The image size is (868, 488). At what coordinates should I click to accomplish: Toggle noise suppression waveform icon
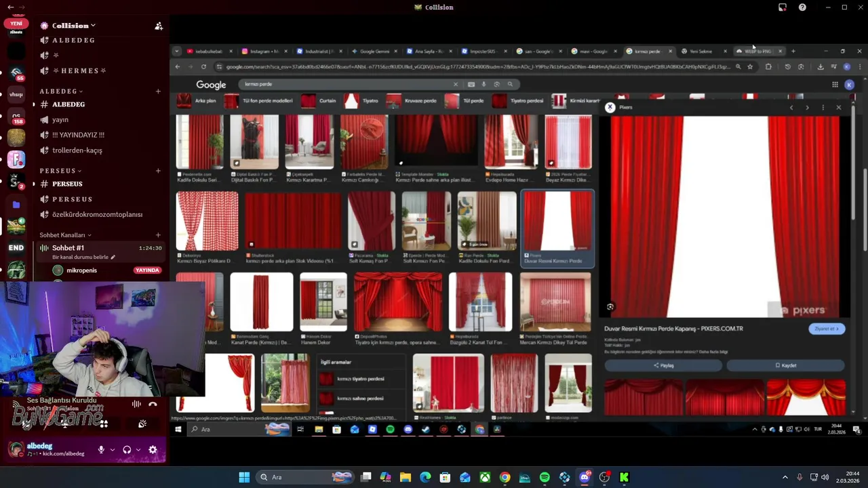point(136,405)
